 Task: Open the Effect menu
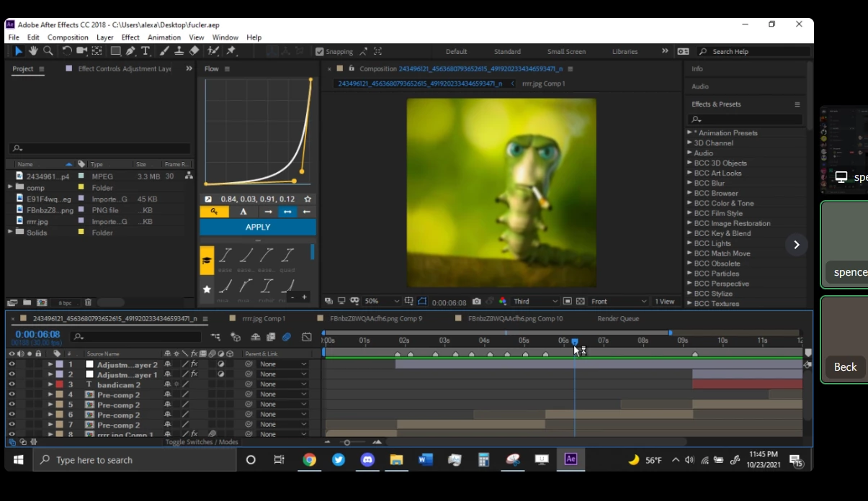coord(130,37)
